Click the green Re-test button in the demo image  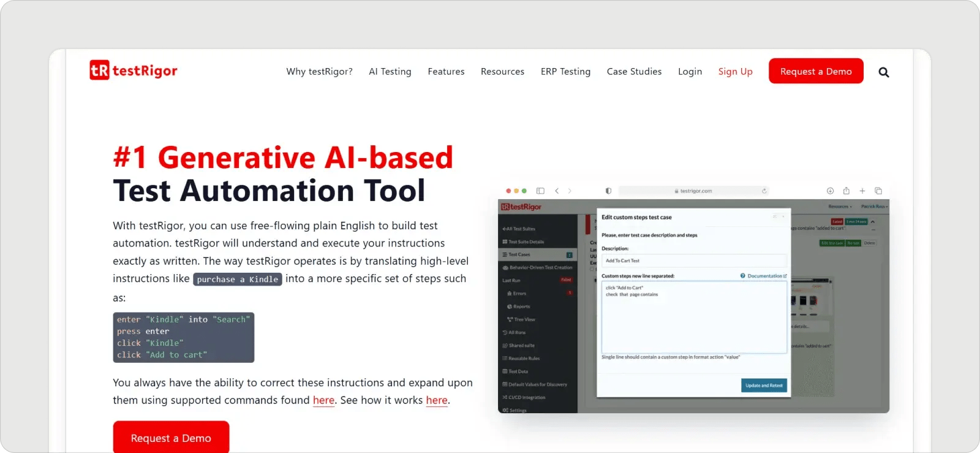pyautogui.click(x=853, y=243)
